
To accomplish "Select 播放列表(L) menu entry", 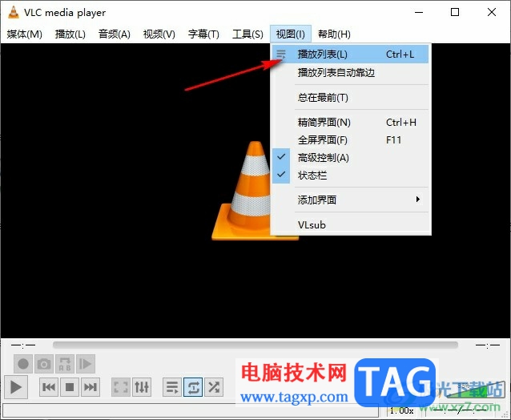I will pos(350,55).
